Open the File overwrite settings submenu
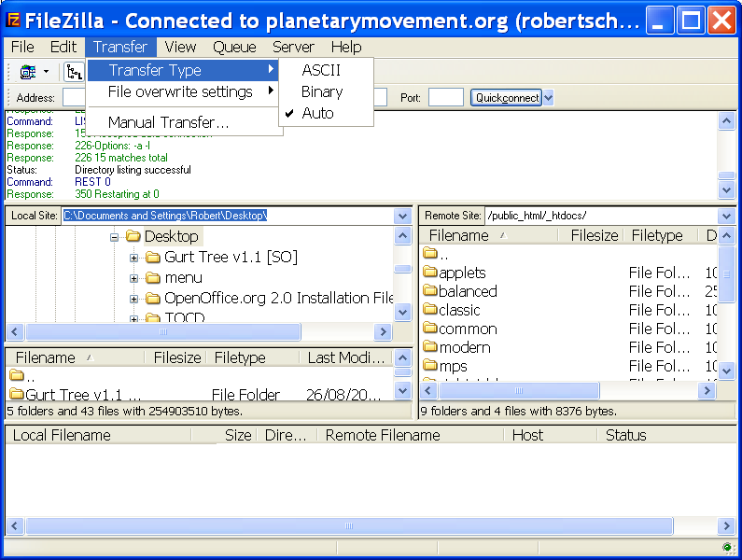 click(183, 91)
